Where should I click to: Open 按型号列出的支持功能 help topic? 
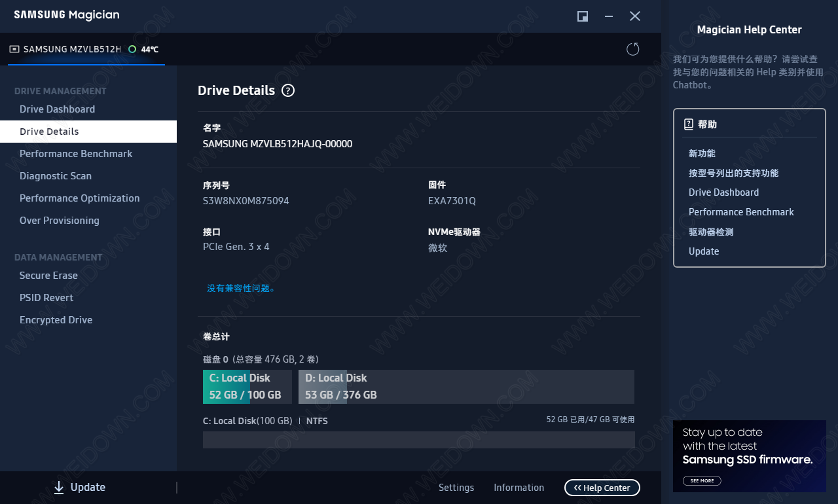(x=733, y=173)
